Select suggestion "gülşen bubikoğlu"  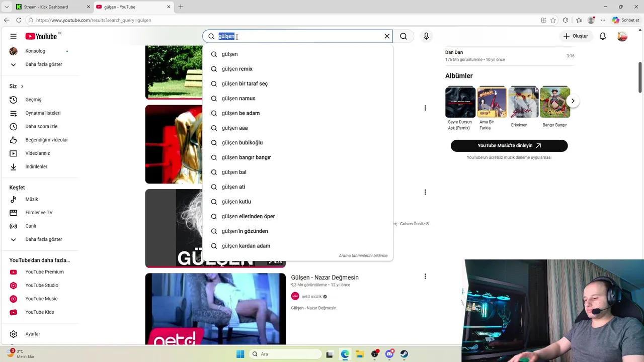point(297,143)
